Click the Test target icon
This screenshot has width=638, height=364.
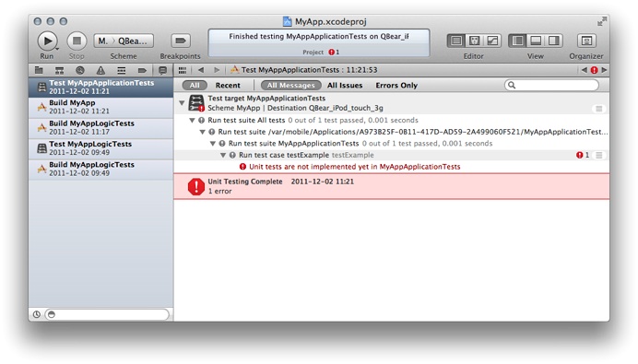click(x=196, y=103)
